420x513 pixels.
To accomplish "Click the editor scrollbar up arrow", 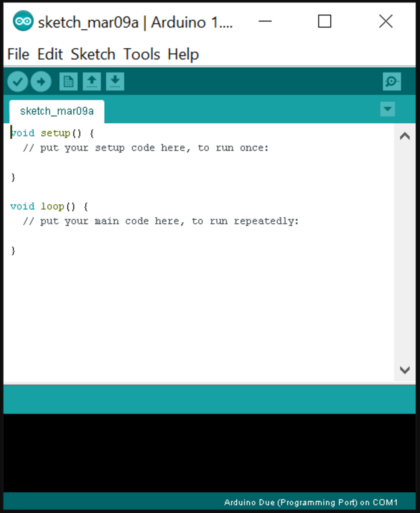I will point(405,136).
